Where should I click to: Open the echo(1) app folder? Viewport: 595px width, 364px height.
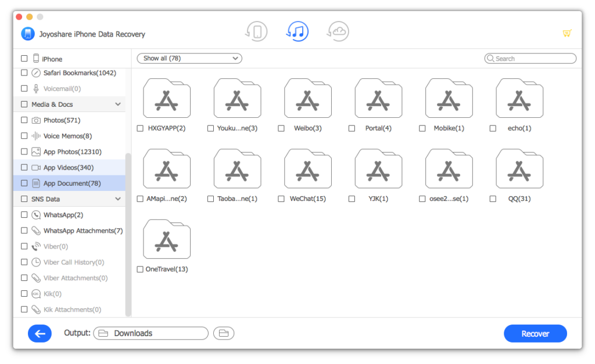pyautogui.click(x=519, y=99)
